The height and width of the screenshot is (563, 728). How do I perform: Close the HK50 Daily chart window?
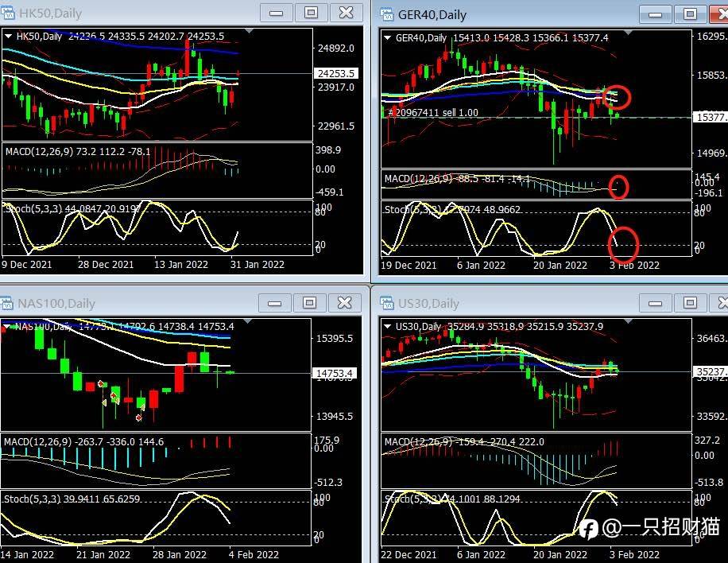click(346, 13)
